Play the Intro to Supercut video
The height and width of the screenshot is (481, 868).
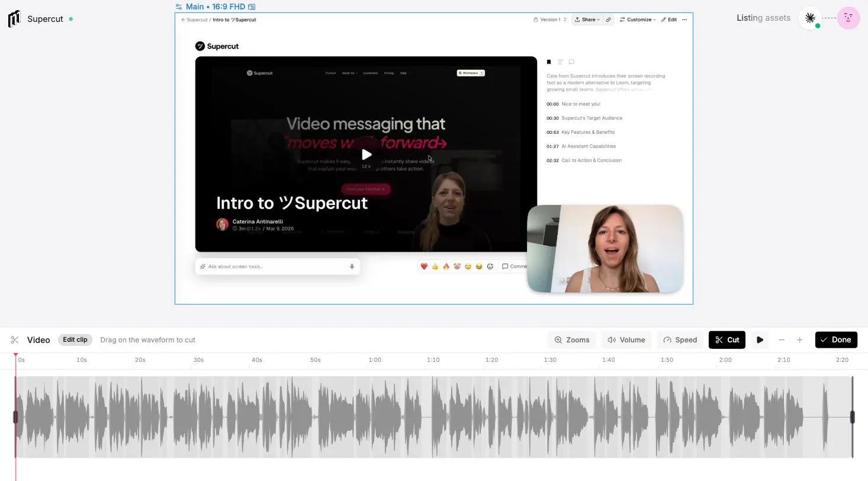pyautogui.click(x=367, y=155)
